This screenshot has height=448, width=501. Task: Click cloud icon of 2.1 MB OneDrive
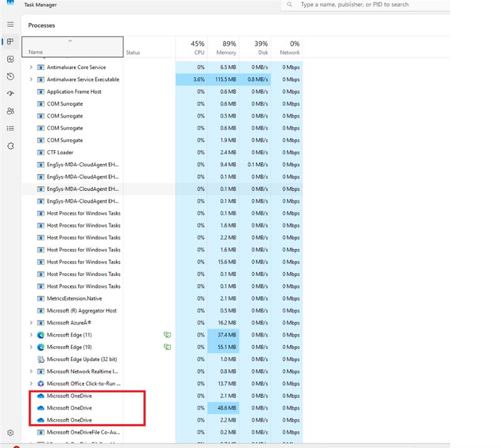click(41, 395)
